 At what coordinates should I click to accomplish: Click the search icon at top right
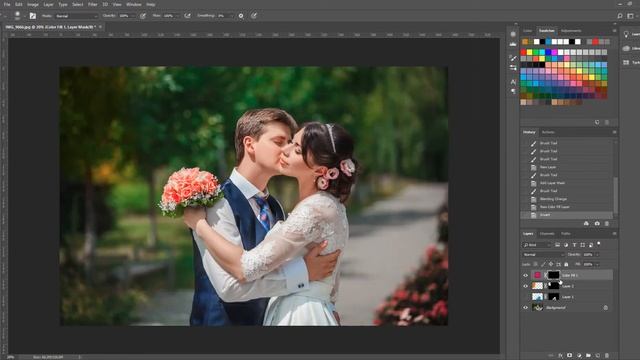pyautogui.click(x=620, y=16)
